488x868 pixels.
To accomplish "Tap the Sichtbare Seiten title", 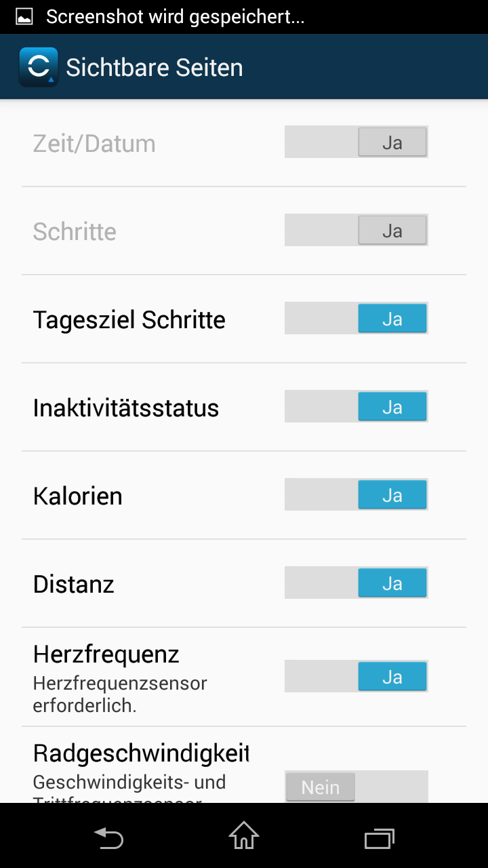I will click(155, 68).
